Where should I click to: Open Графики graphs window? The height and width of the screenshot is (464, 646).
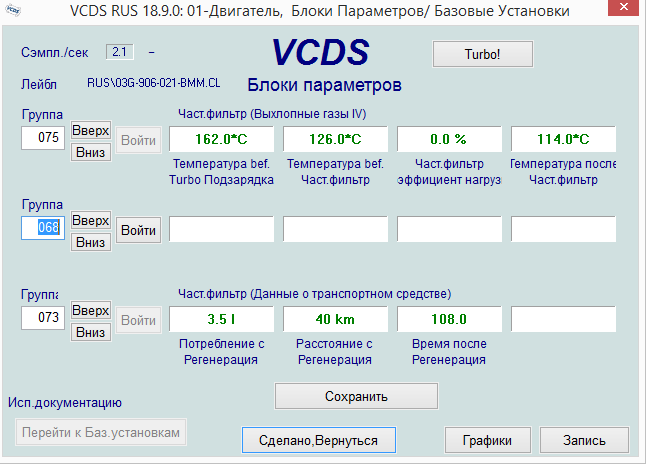487,439
